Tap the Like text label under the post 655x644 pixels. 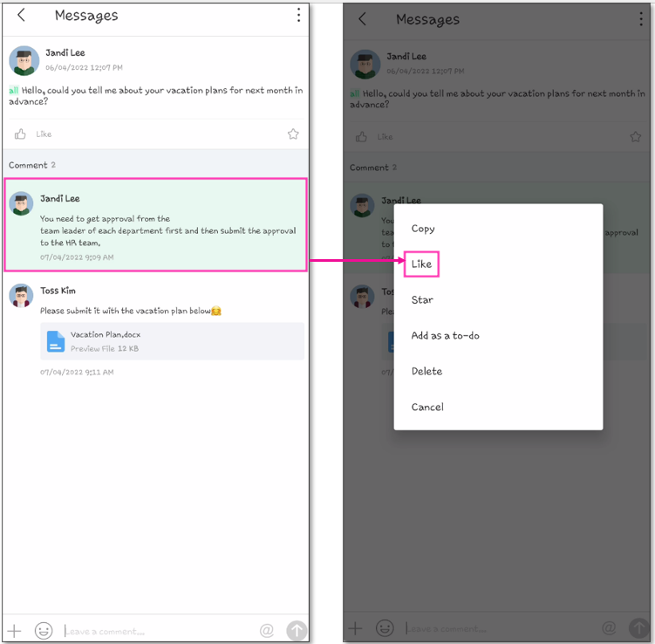(44, 134)
